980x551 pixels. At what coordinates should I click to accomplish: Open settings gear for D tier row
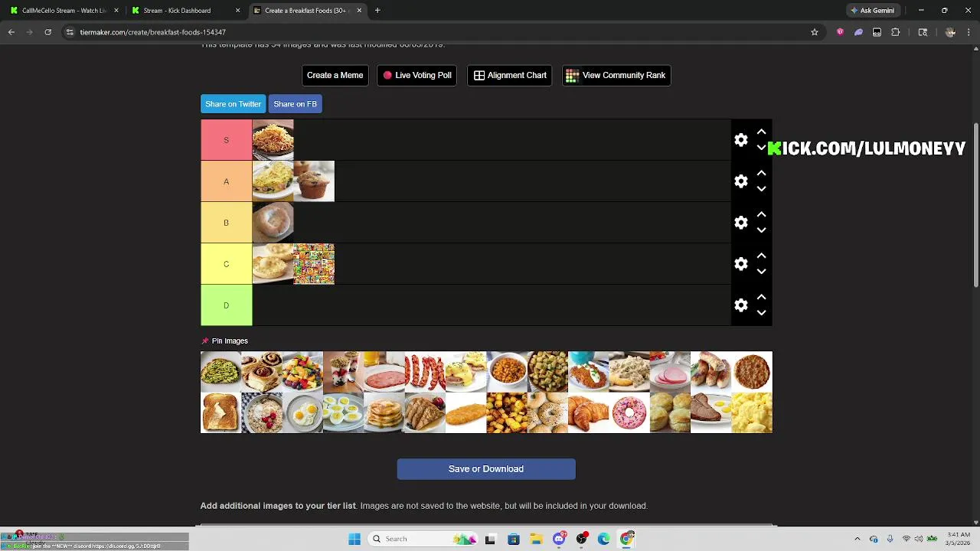coord(740,305)
